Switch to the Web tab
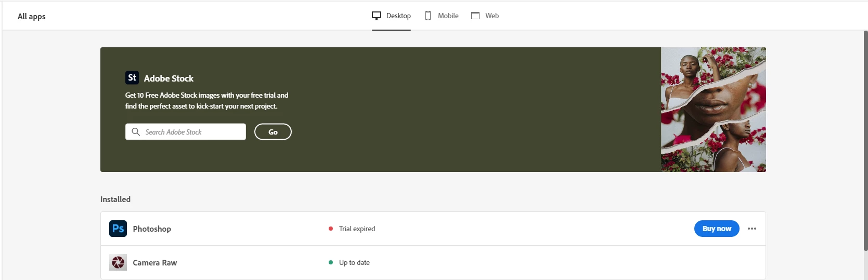The height and width of the screenshot is (280, 868). (485, 16)
